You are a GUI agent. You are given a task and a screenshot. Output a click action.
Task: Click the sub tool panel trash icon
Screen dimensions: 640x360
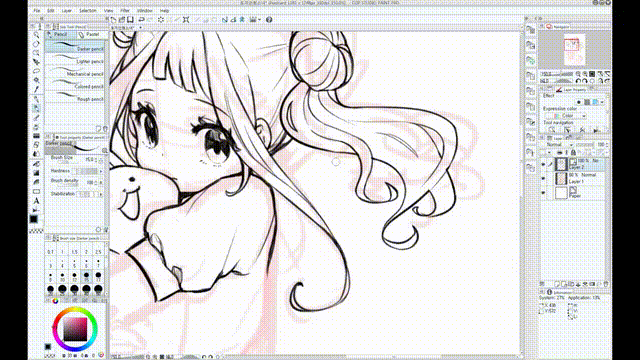click(x=105, y=129)
